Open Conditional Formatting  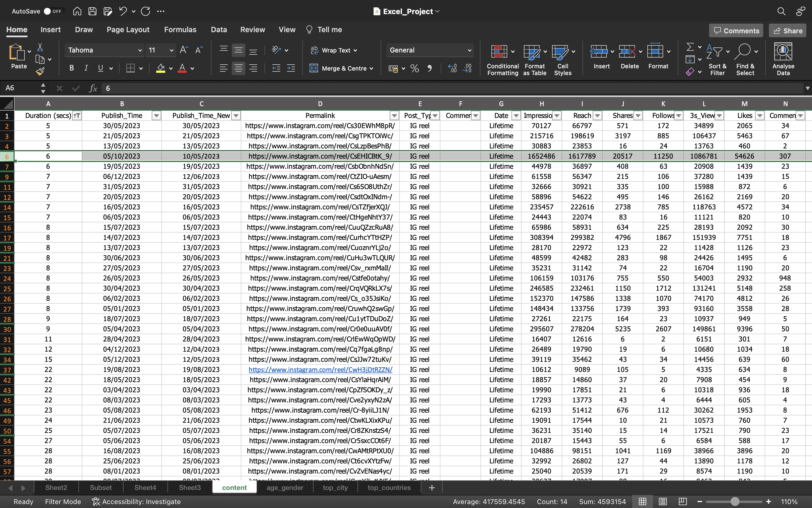pyautogui.click(x=502, y=60)
